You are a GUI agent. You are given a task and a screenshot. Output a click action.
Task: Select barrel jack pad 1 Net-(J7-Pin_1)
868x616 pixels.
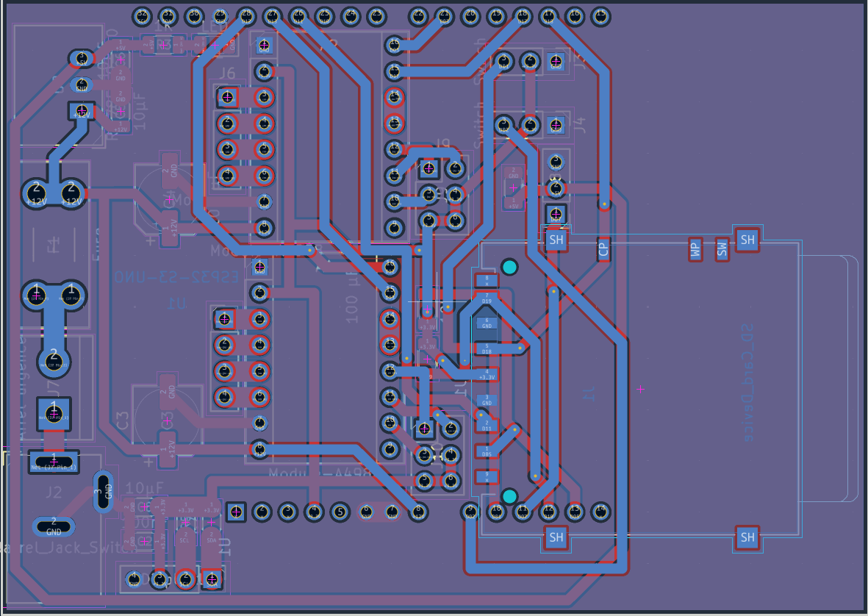pyautogui.click(x=54, y=462)
